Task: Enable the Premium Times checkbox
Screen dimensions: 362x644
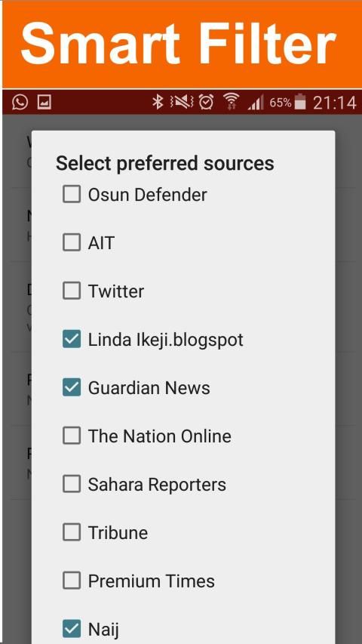Action: (72, 581)
